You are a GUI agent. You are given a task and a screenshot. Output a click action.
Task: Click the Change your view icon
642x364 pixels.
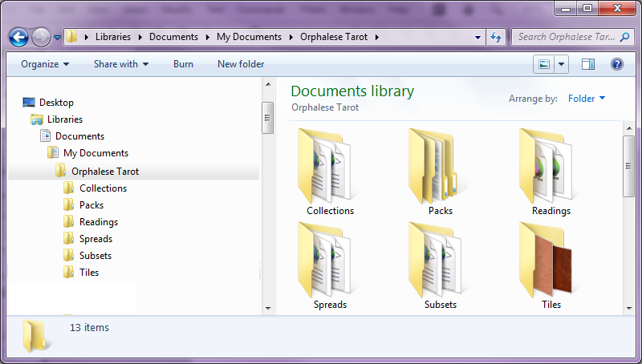pyautogui.click(x=544, y=64)
